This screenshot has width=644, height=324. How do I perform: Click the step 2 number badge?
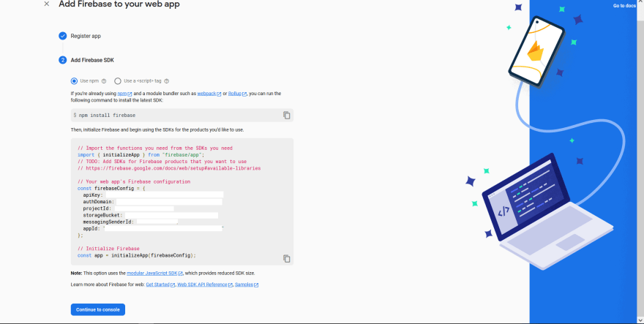click(62, 60)
